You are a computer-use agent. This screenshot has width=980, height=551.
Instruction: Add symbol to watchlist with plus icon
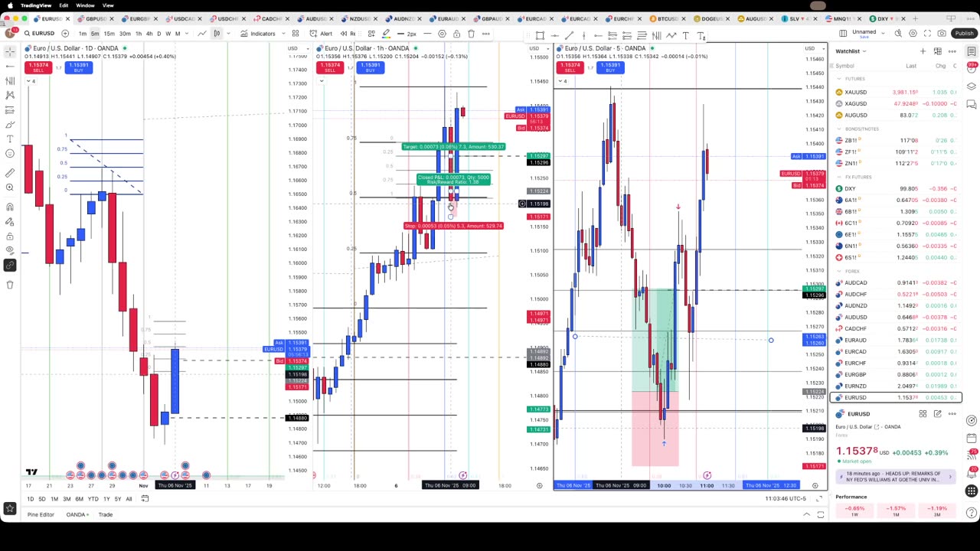(x=923, y=51)
